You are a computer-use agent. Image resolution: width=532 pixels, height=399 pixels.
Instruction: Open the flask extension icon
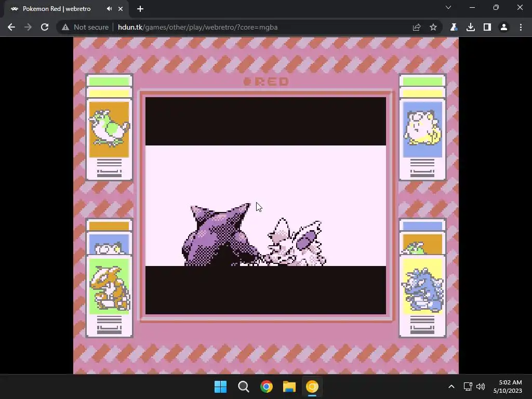(454, 27)
